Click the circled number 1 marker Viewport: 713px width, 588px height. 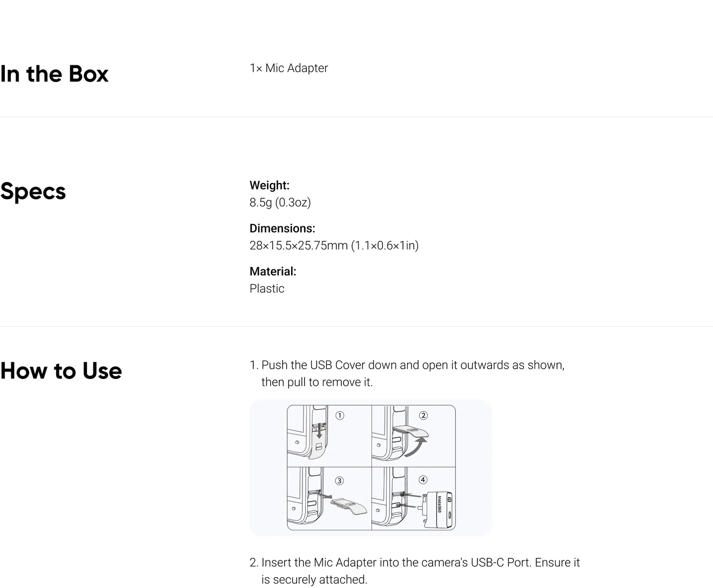tap(340, 415)
